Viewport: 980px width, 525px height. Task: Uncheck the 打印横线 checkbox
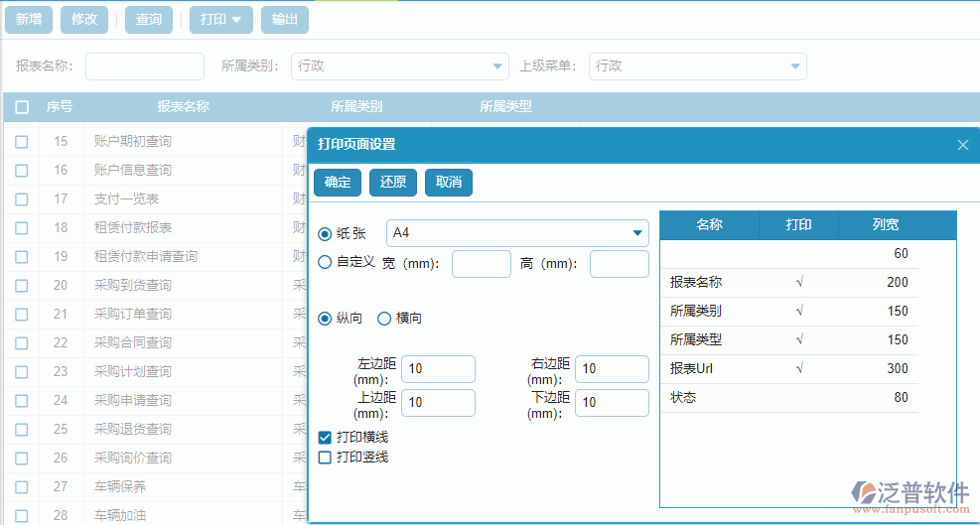(325, 438)
